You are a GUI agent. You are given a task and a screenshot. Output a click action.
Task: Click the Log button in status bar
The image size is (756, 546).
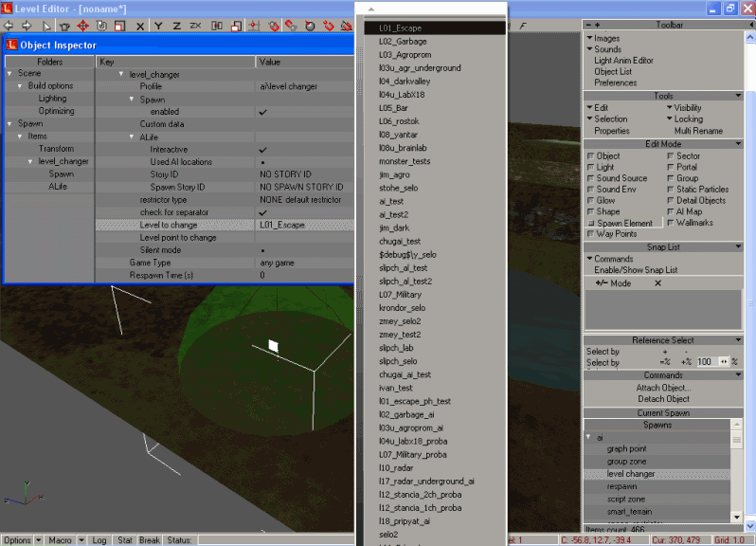click(99, 540)
